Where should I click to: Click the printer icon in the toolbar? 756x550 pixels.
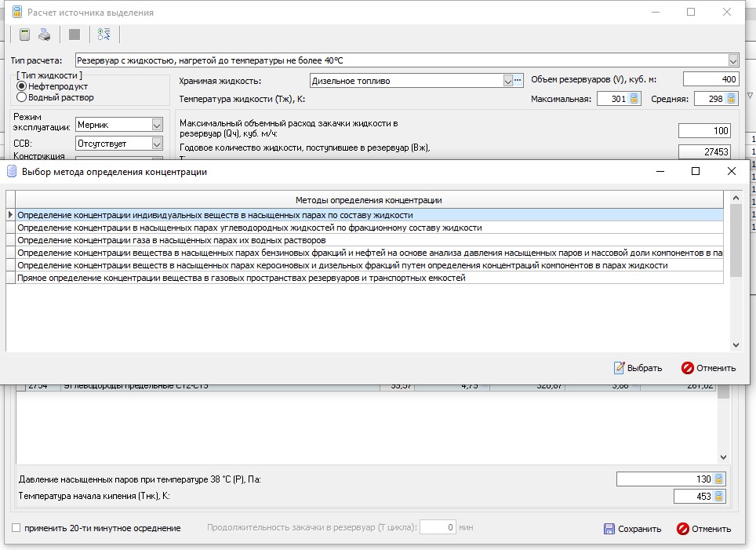coord(45,35)
